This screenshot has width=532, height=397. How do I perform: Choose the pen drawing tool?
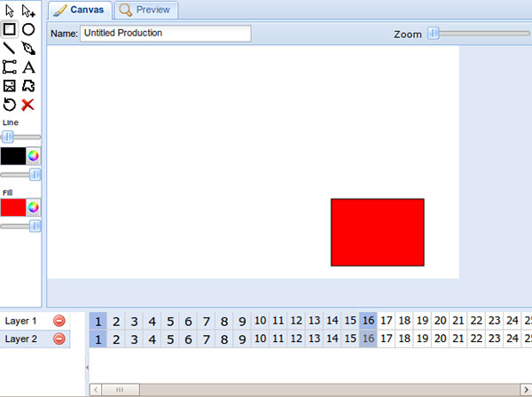[28, 48]
